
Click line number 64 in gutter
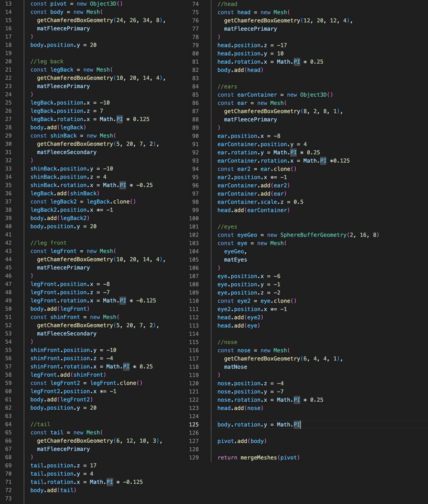pyautogui.click(x=8, y=424)
